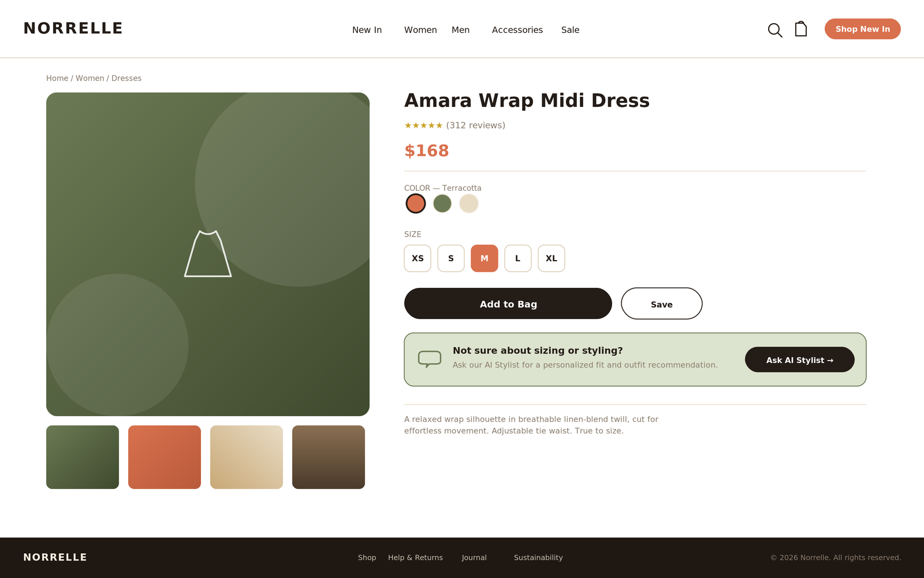This screenshot has height=578, width=924.
Task: Choose the Terracotta color swatch
Action: point(416,203)
